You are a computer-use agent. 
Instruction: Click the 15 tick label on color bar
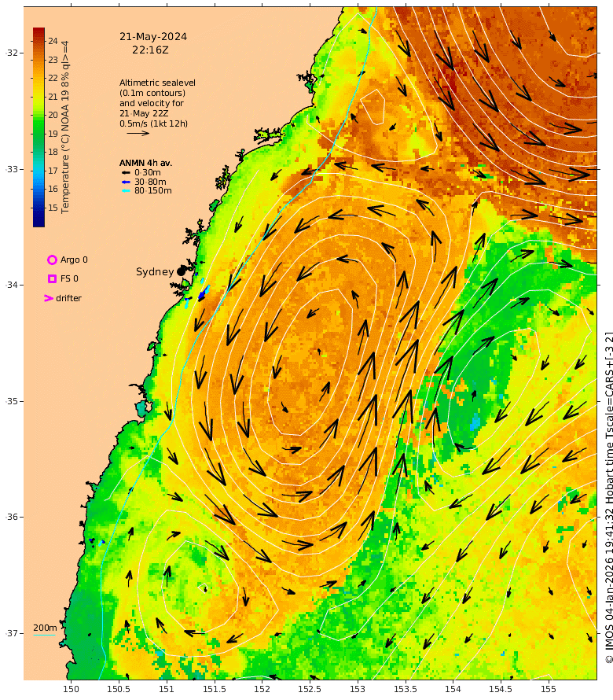tap(53, 208)
